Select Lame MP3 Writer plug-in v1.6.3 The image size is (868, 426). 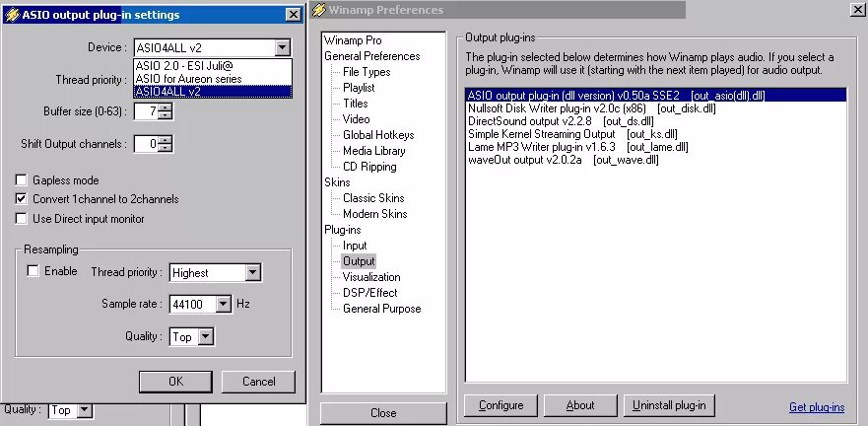(x=656, y=147)
